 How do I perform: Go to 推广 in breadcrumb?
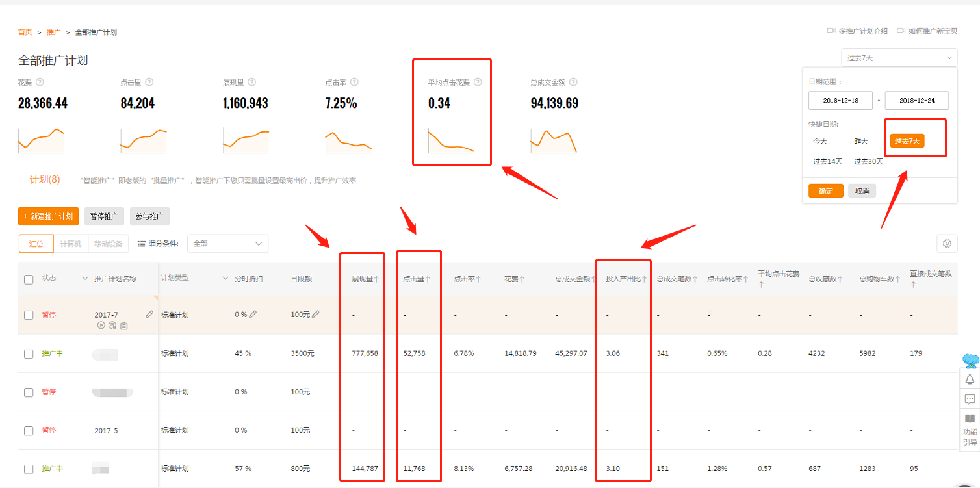(x=53, y=32)
